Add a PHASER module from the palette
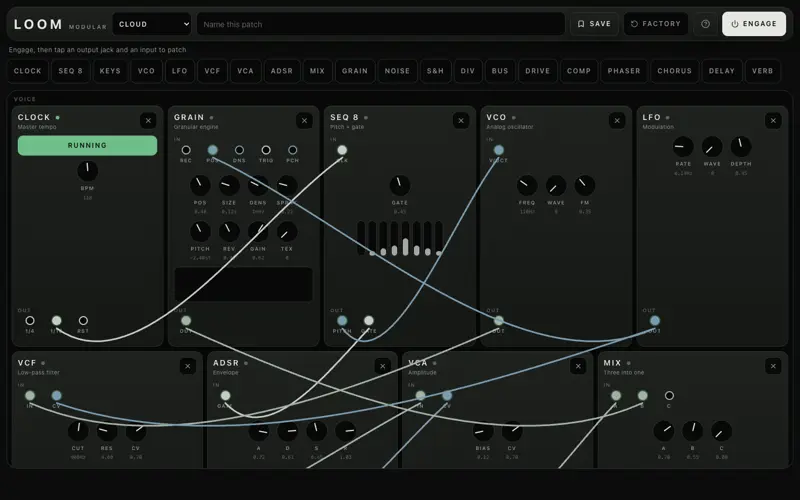800x500 pixels. click(624, 71)
